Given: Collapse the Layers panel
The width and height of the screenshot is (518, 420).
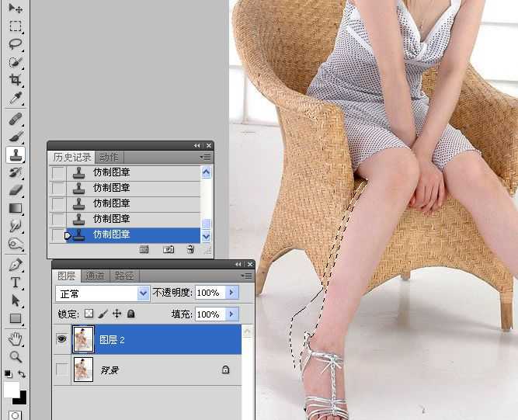Looking at the screenshot, I should tap(238, 264).
